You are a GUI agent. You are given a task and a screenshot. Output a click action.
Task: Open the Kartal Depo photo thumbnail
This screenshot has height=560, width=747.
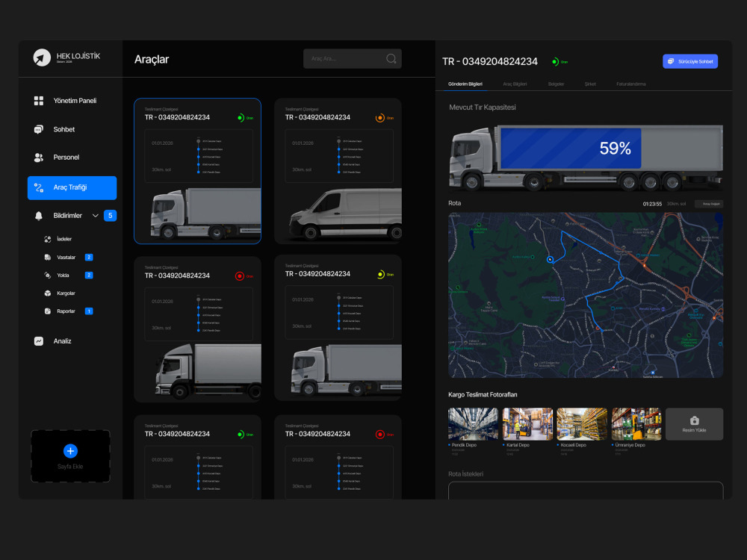[x=528, y=424]
